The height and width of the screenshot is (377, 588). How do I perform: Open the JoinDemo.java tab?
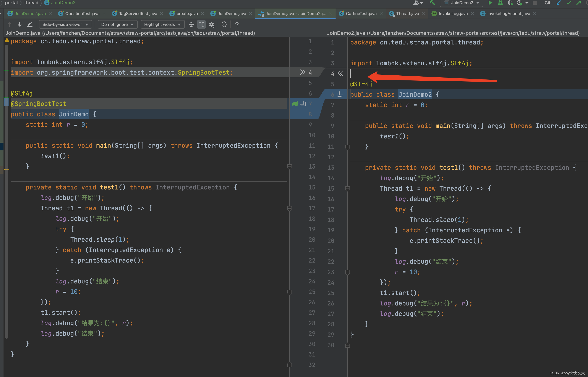pyautogui.click(x=232, y=14)
